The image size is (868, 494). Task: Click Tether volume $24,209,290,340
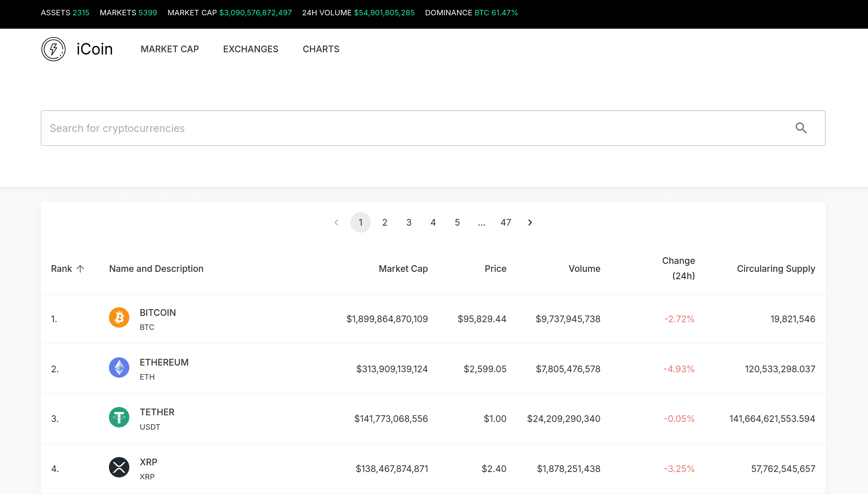point(563,419)
